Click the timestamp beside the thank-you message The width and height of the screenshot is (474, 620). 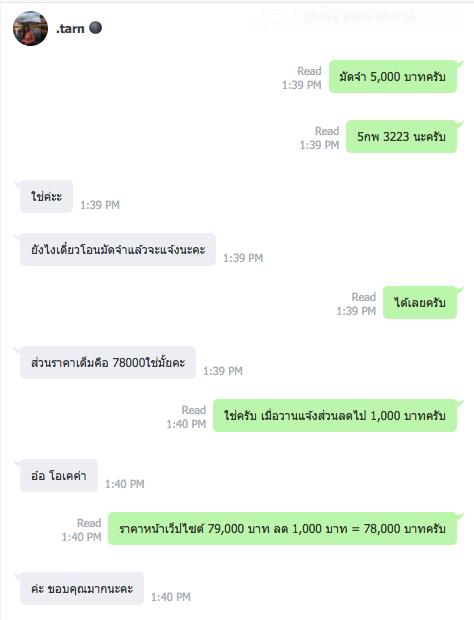(x=171, y=597)
